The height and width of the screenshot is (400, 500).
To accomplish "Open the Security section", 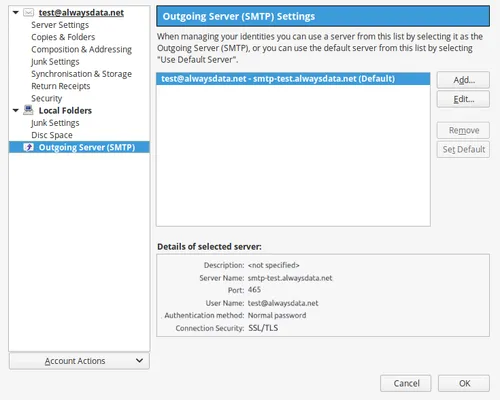I will pos(47,98).
